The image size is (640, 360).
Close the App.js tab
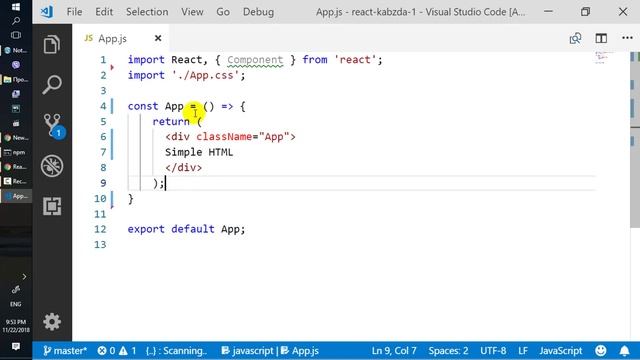tap(158, 38)
